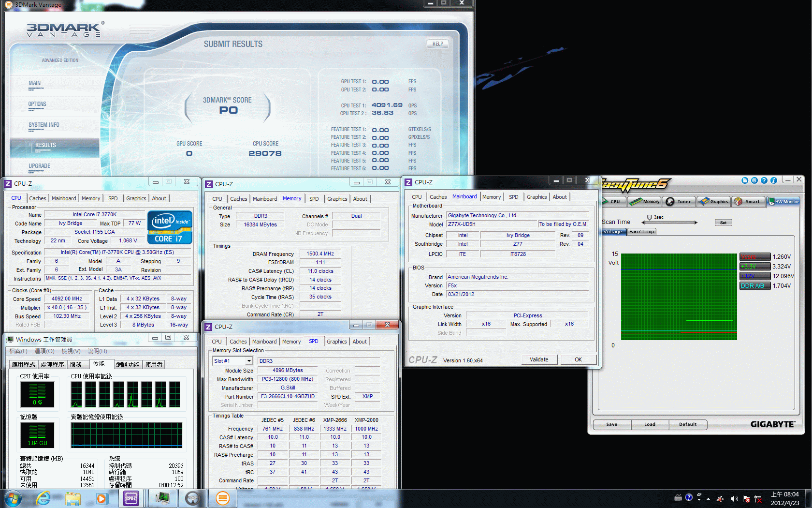Click the Windows Start orb
The width and height of the screenshot is (812, 508).
(x=13, y=498)
